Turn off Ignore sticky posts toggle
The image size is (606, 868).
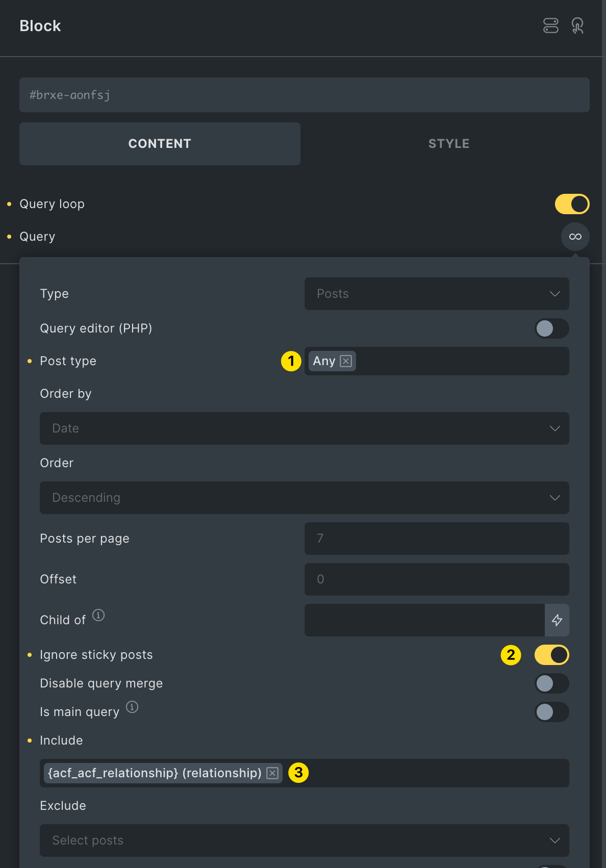[552, 655]
